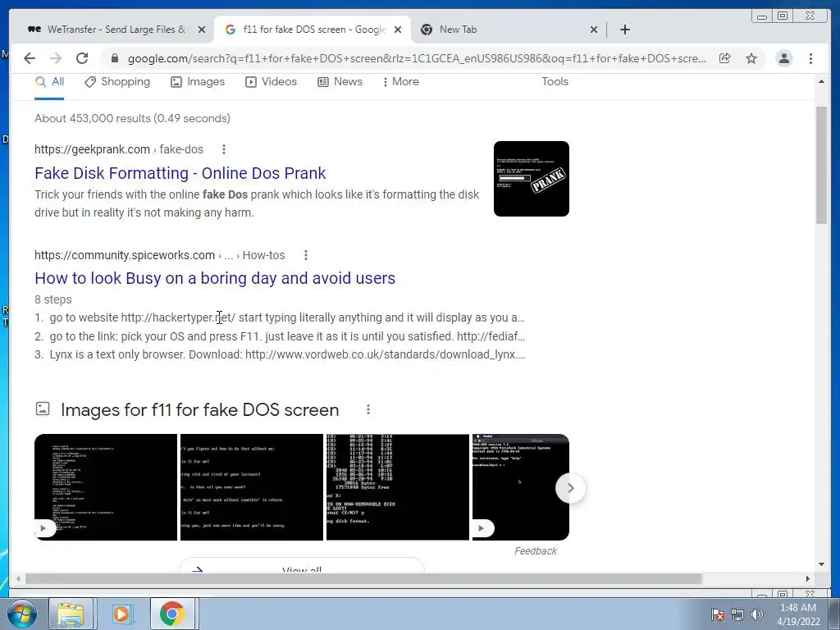Click the network icon in system tray
This screenshot has height=630, width=840.
(x=737, y=614)
